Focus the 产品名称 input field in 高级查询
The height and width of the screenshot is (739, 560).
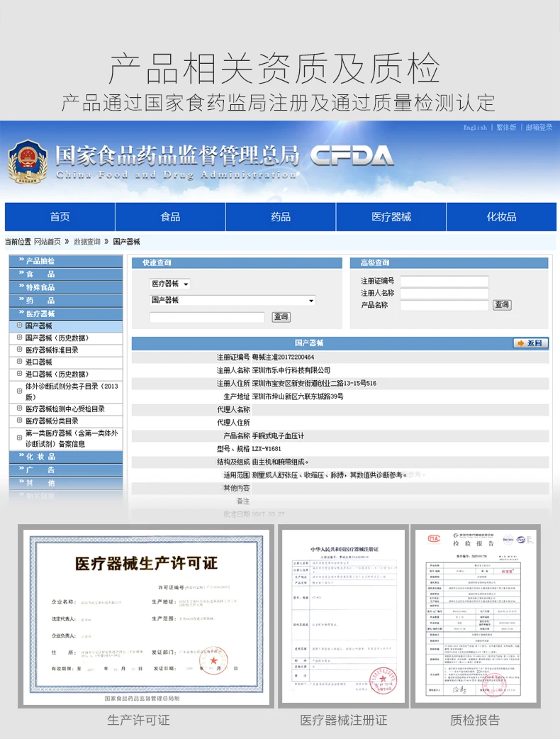444,306
